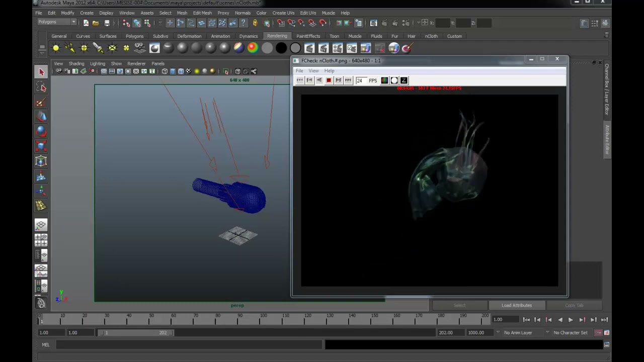The width and height of the screenshot is (644, 362).
Task: Click the range slider bar
Action: [x=136, y=332]
